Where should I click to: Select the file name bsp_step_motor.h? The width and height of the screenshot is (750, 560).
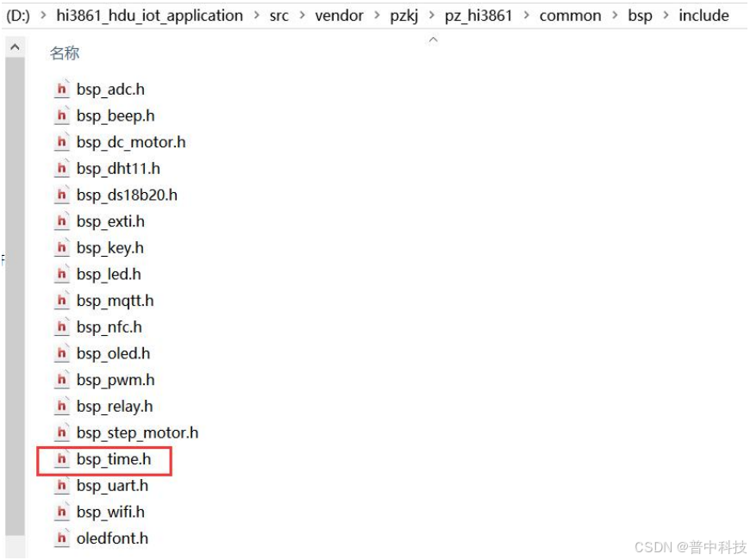137,432
